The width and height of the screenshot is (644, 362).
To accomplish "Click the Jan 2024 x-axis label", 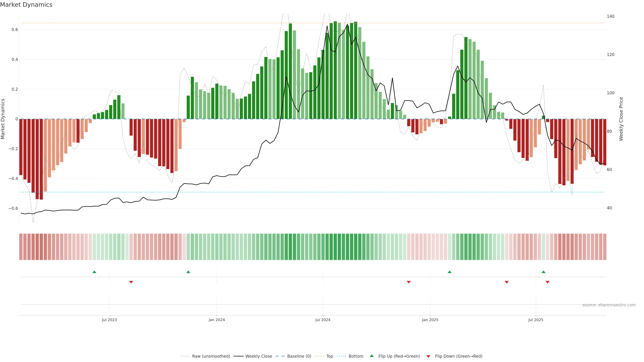I will 217,320.
